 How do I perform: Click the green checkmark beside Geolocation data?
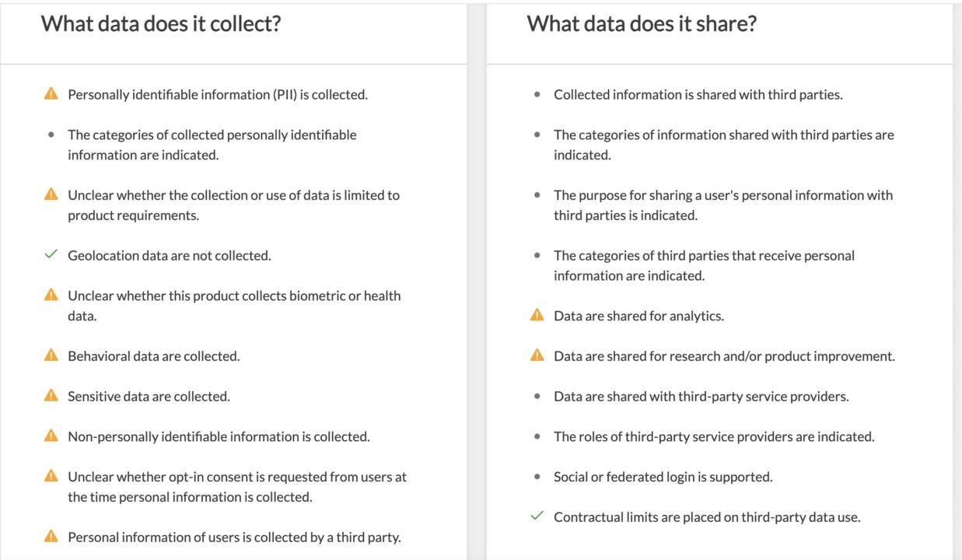51,255
